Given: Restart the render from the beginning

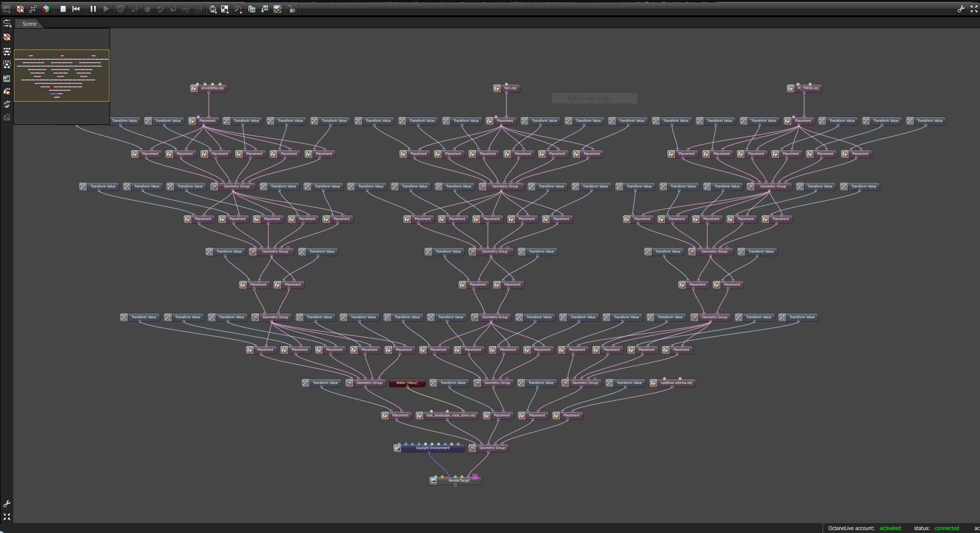Looking at the screenshot, I should [76, 9].
